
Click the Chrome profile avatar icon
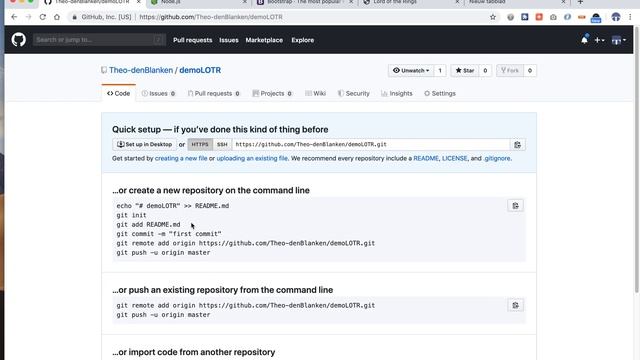pyautogui.click(x=616, y=17)
